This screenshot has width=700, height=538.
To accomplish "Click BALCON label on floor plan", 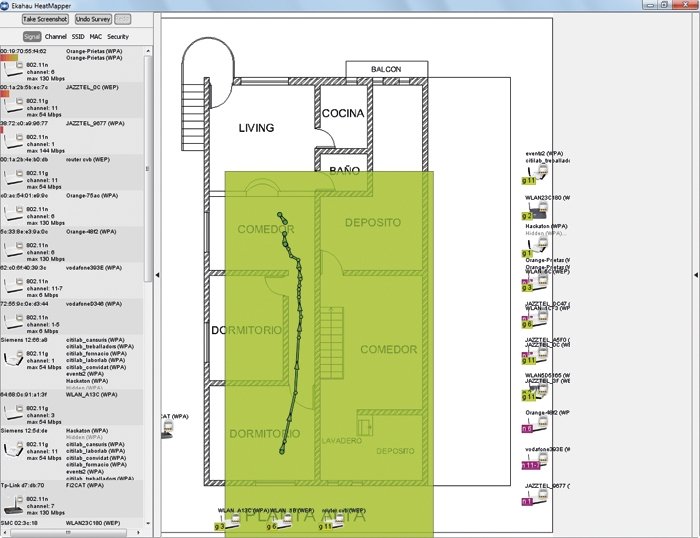I will click(x=386, y=69).
